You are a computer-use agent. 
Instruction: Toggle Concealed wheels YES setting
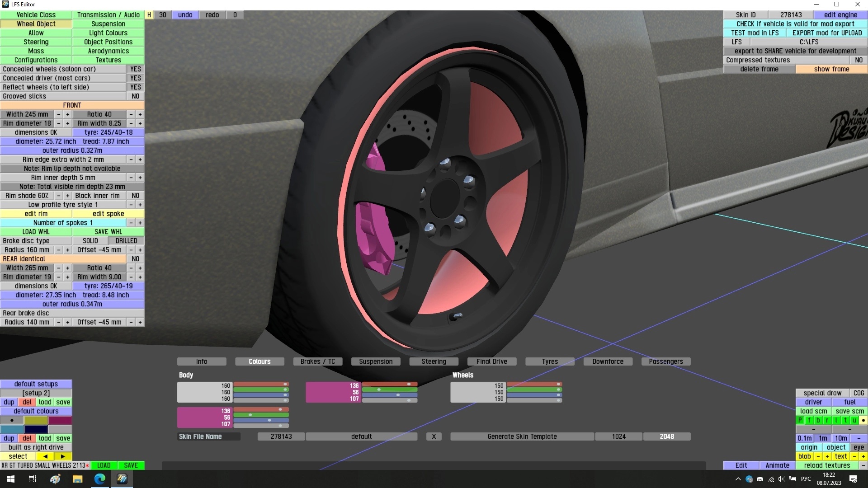(x=136, y=69)
